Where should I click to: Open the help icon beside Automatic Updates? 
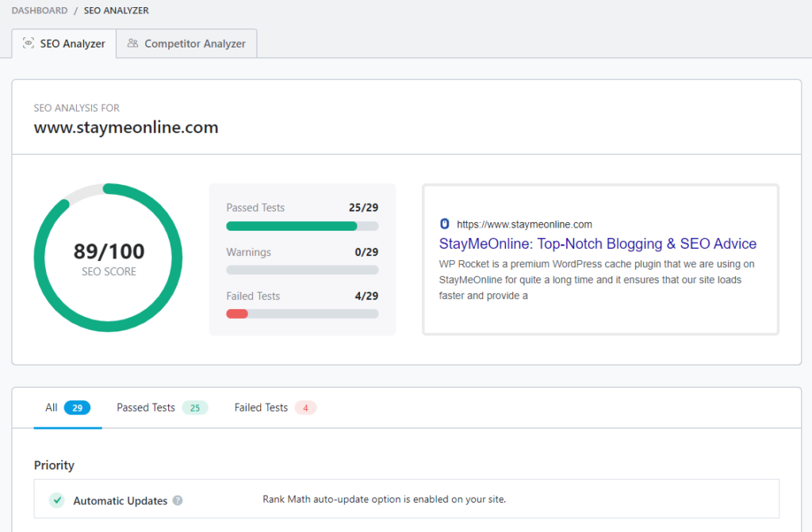pyautogui.click(x=178, y=500)
